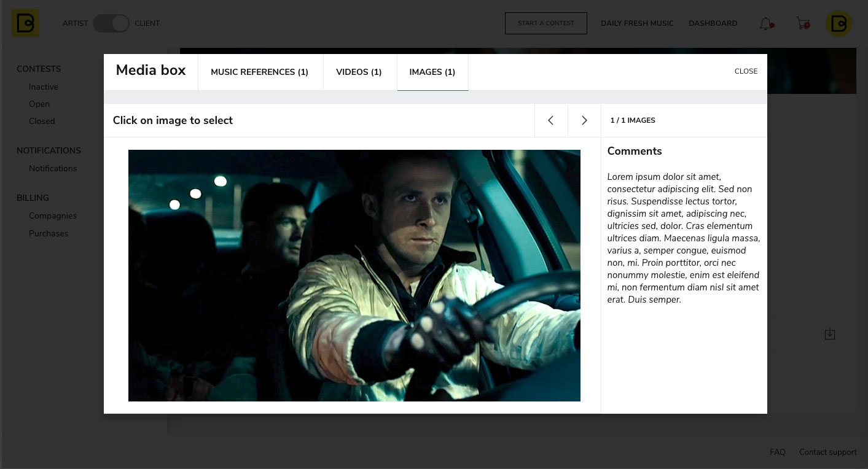Open the Open contests sidebar item
This screenshot has height=469, width=868.
click(39, 104)
